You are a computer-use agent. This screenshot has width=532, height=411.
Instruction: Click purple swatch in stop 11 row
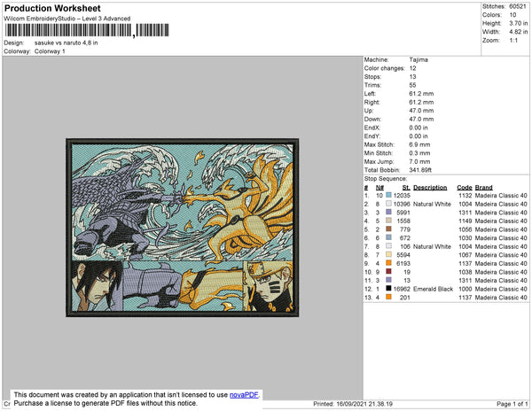[x=388, y=280]
